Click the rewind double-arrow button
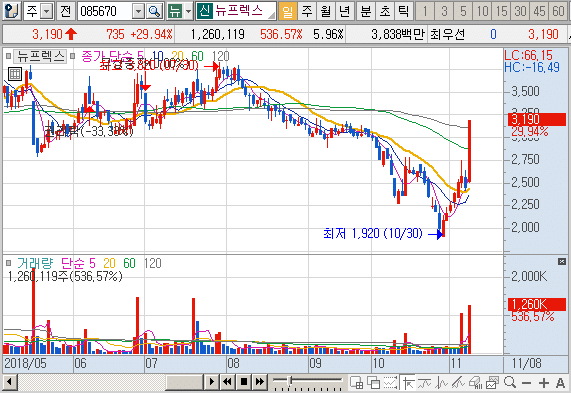Viewport: 571px width, 393px height. (227, 382)
